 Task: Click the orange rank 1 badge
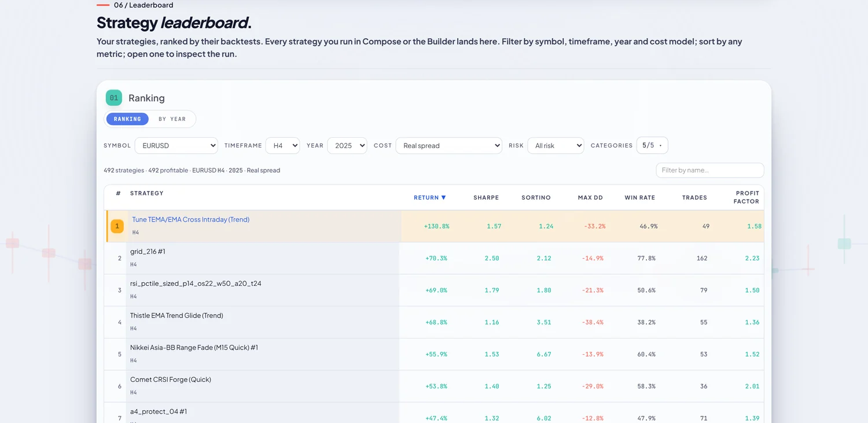(x=117, y=226)
